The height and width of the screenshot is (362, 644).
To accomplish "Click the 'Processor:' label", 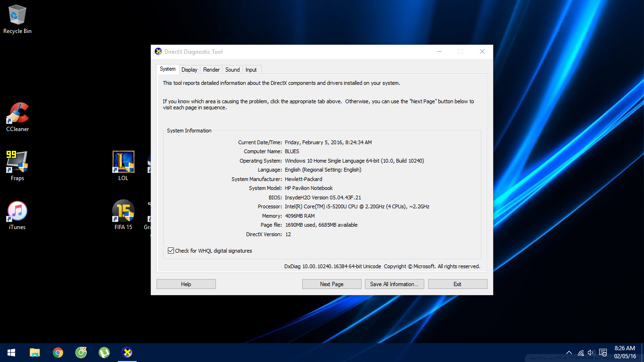I will [270, 206].
